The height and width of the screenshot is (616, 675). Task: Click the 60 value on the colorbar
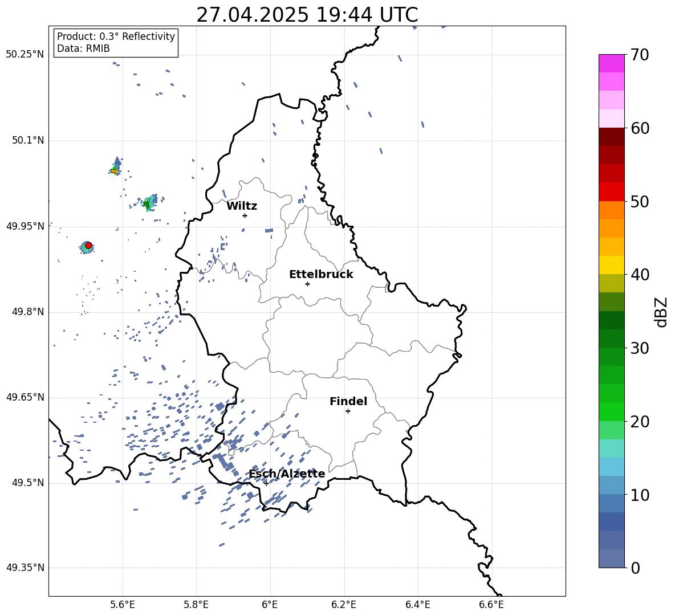[x=640, y=128]
